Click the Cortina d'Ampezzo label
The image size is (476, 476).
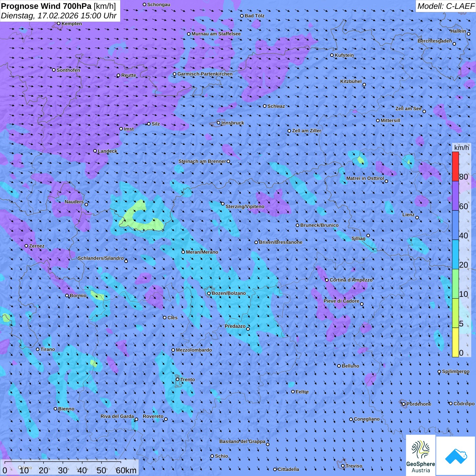351,280
